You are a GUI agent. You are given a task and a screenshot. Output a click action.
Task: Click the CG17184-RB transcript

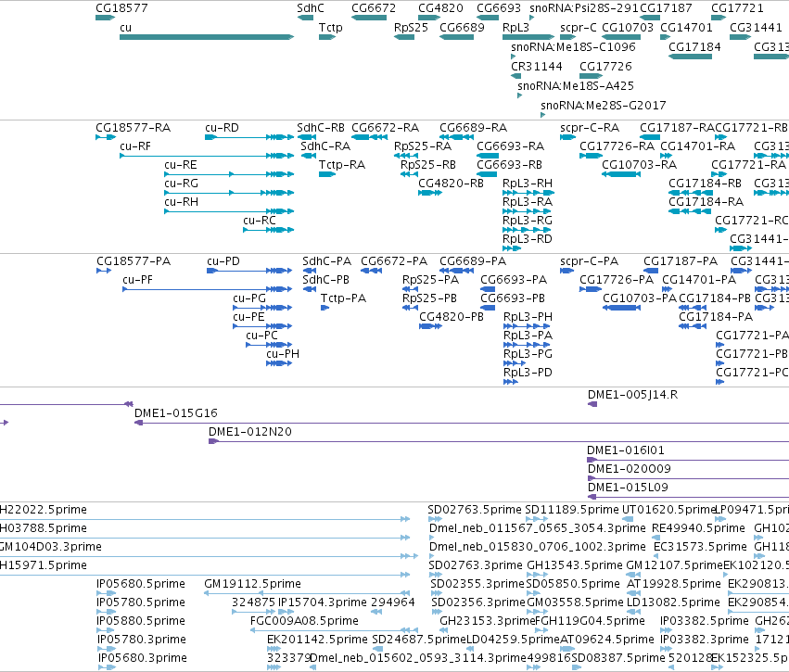tap(691, 193)
